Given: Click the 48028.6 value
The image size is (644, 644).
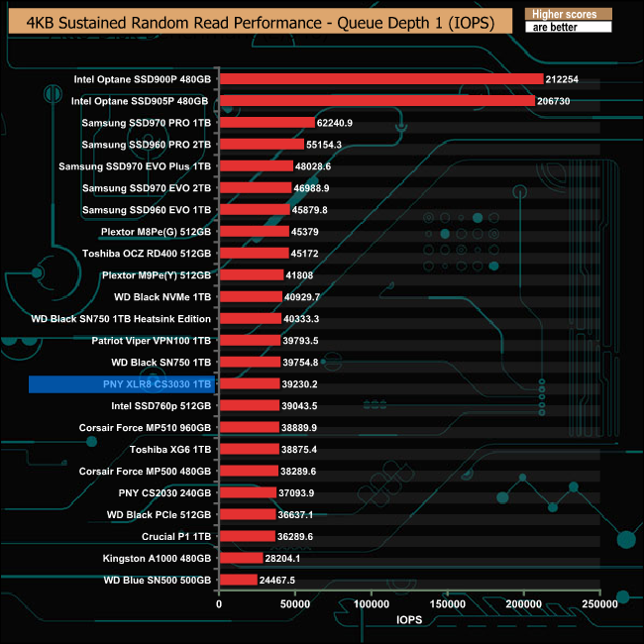Looking at the screenshot, I should (x=313, y=166).
